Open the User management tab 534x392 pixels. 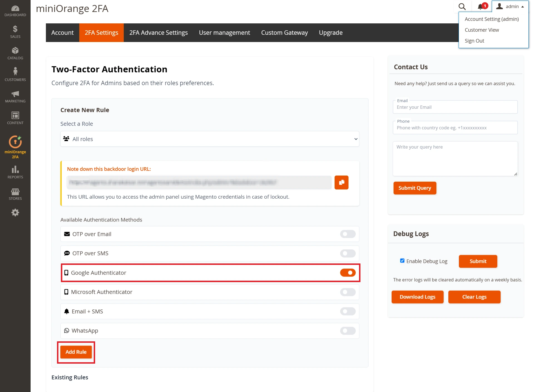pos(224,33)
